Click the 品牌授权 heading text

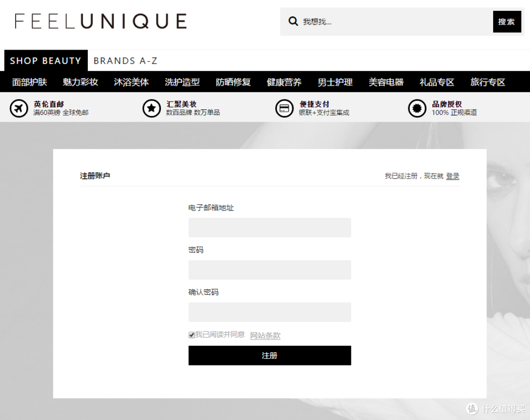[x=447, y=104]
